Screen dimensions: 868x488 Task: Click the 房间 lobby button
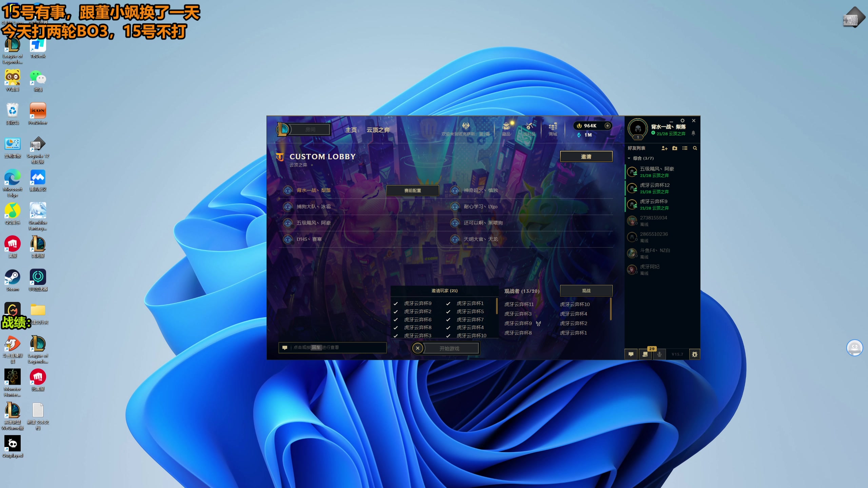pos(310,129)
